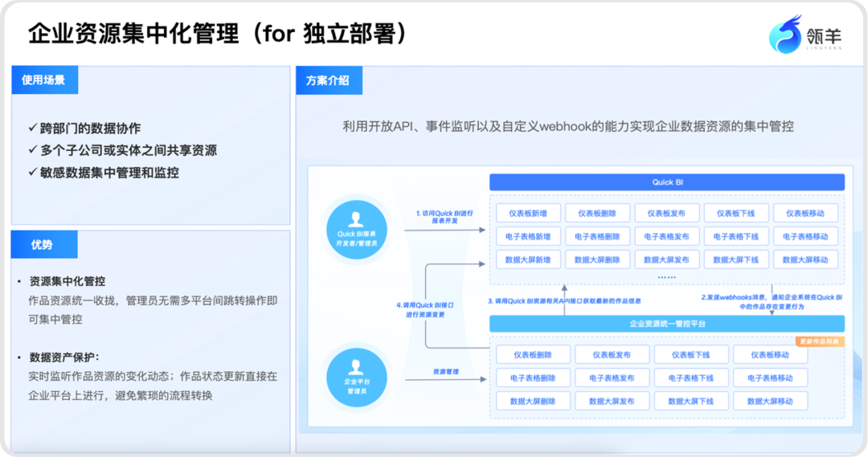868x457 pixels.
Task: Click 数据大屏发布 under 企业资源统一管控平台
Action: click(612, 402)
